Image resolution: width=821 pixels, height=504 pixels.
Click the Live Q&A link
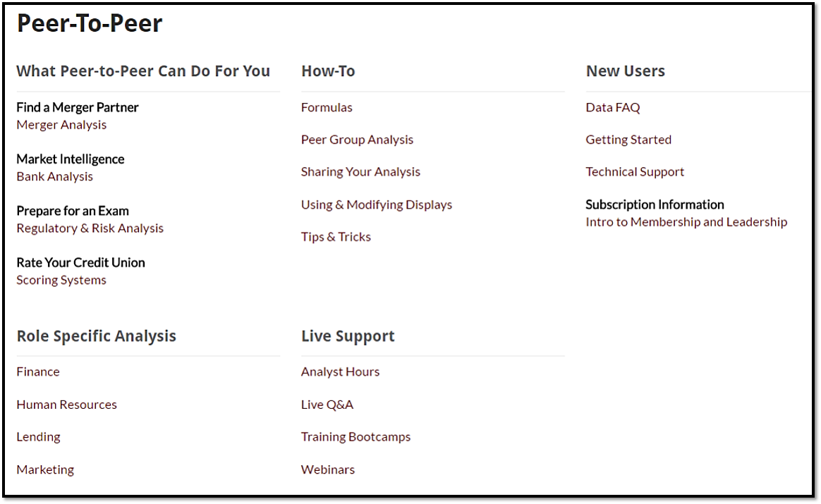pyautogui.click(x=327, y=405)
